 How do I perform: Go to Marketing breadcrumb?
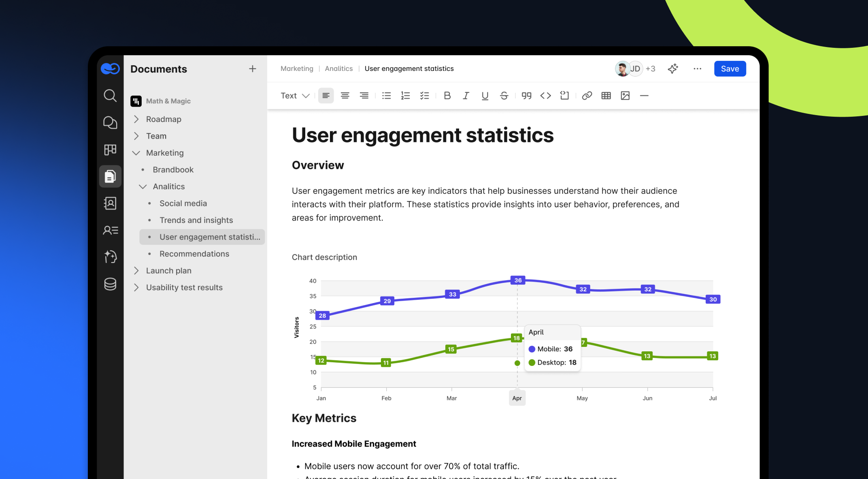pos(297,68)
